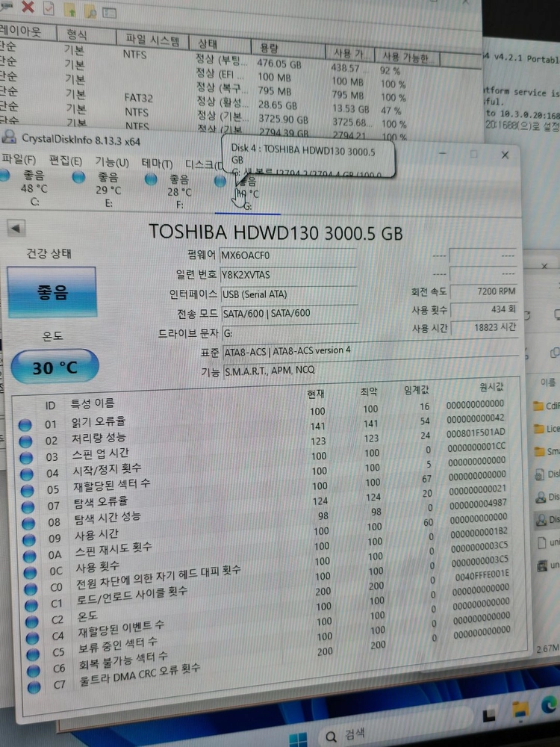Click the 7200 RPM rotation speed value
This screenshot has height=747, width=560.
[x=484, y=291]
